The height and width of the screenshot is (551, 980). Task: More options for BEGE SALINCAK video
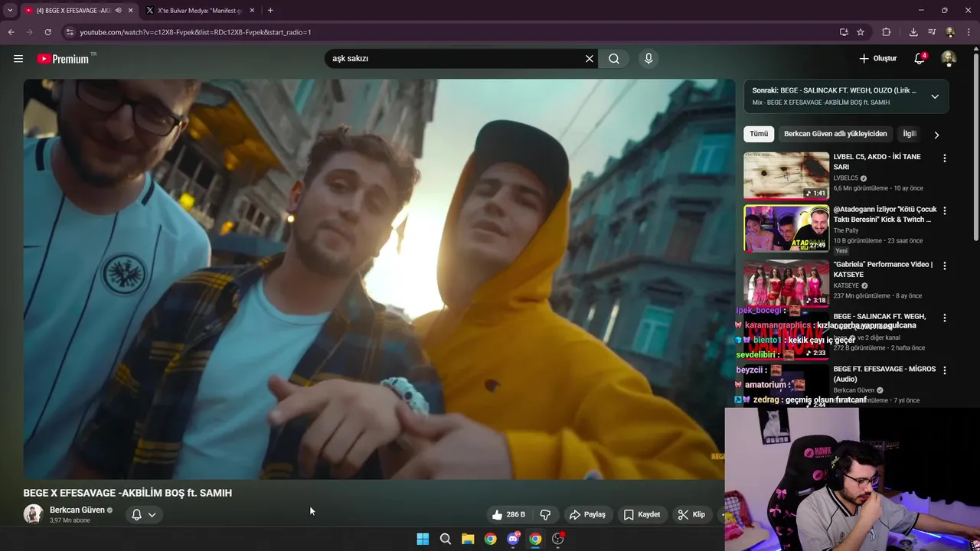tap(944, 318)
